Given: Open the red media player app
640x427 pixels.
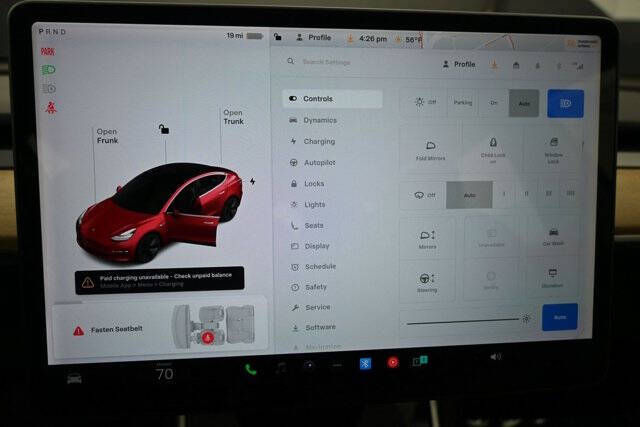Looking at the screenshot, I should click(393, 362).
